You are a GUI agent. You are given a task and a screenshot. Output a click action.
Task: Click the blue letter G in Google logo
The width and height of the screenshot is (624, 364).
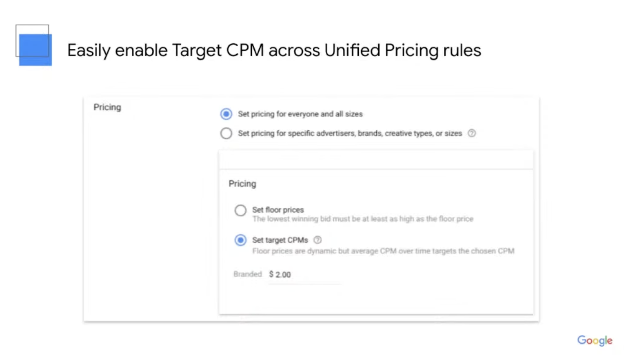tap(581, 341)
